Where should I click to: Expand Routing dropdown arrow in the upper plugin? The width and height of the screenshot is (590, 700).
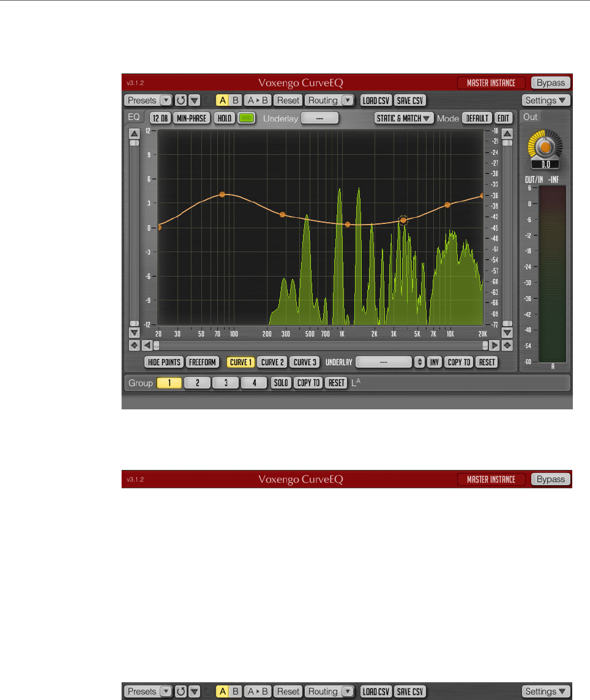point(348,100)
